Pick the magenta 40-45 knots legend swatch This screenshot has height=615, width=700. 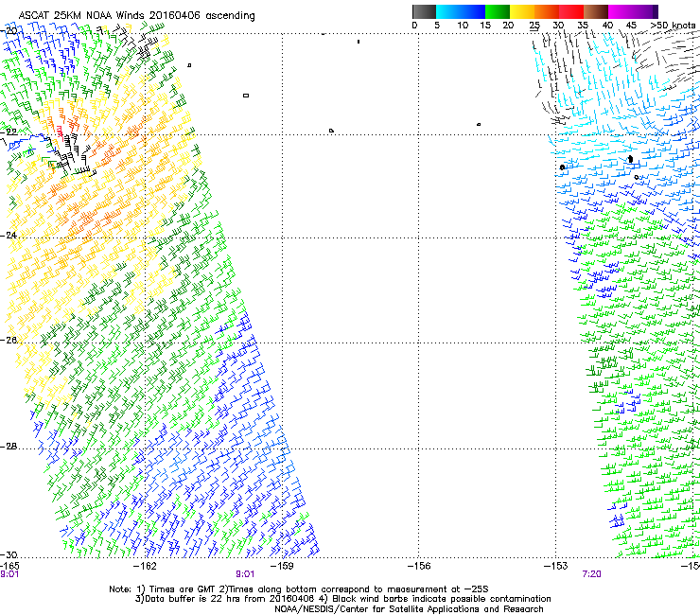tap(621, 11)
